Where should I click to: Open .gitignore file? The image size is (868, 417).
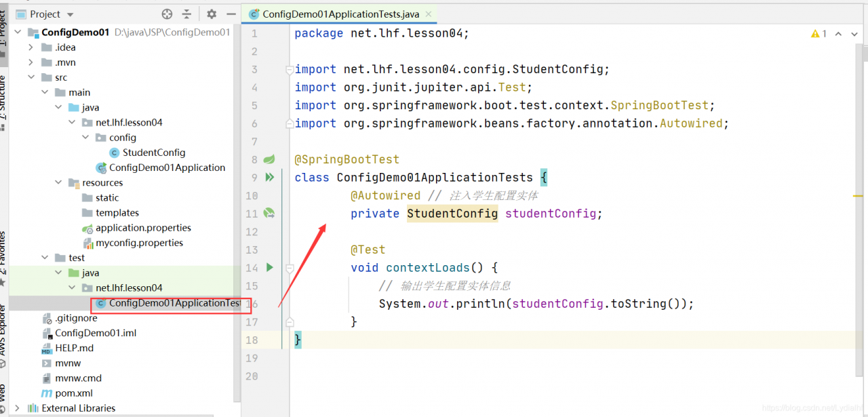pos(69,318)
